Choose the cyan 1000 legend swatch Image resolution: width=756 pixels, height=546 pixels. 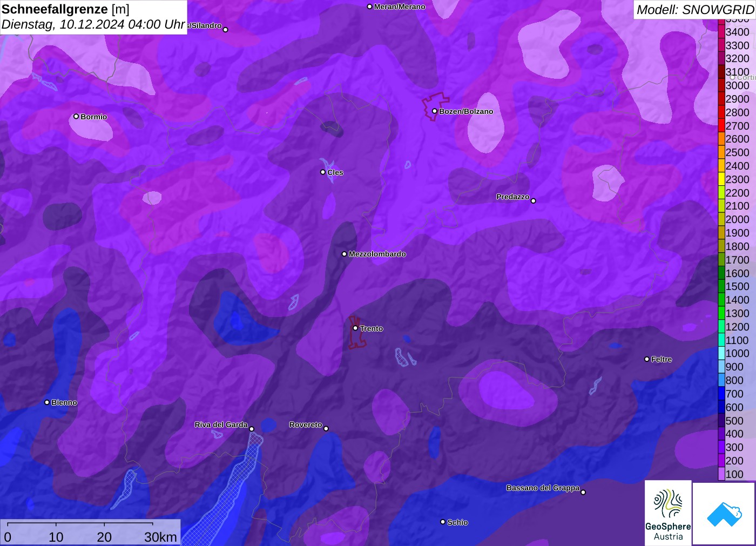point(721,353)
